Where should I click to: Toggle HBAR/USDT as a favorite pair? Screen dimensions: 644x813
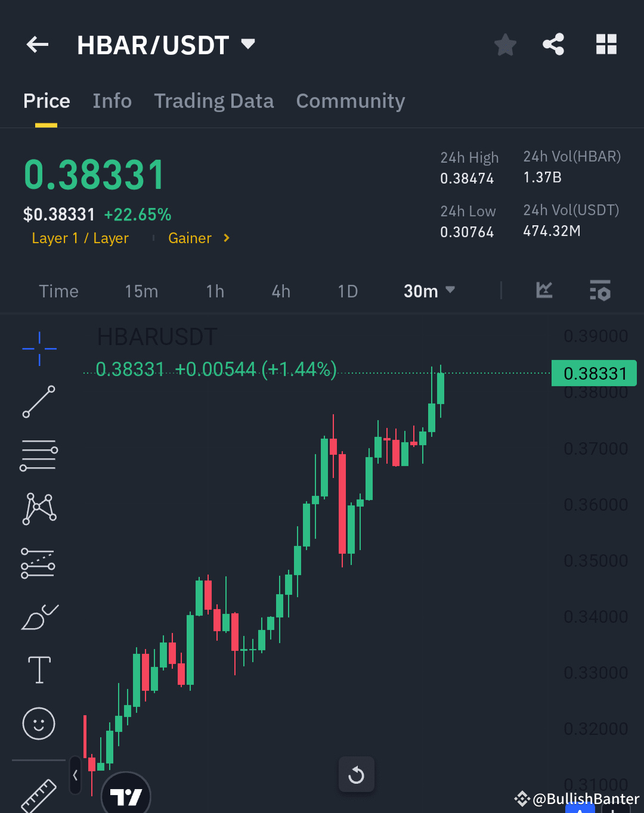[504, 44]
